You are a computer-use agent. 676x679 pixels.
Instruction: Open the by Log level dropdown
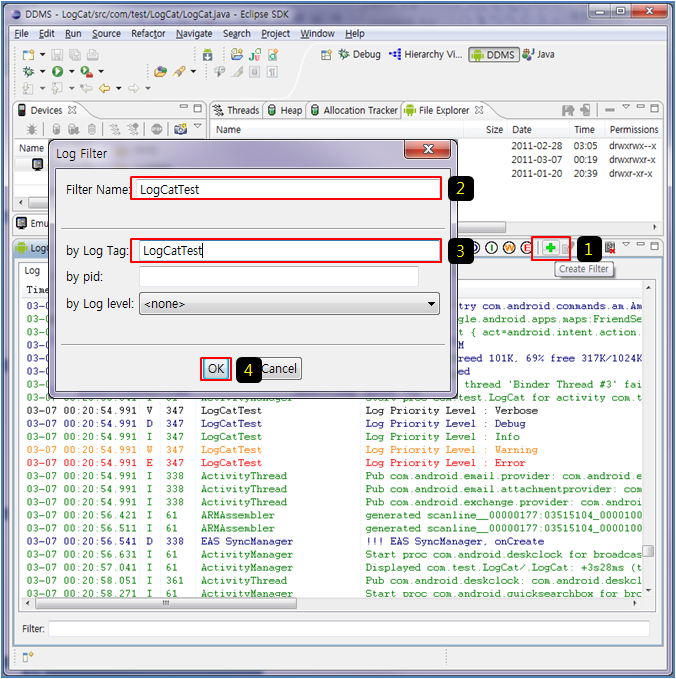point(289,304)
